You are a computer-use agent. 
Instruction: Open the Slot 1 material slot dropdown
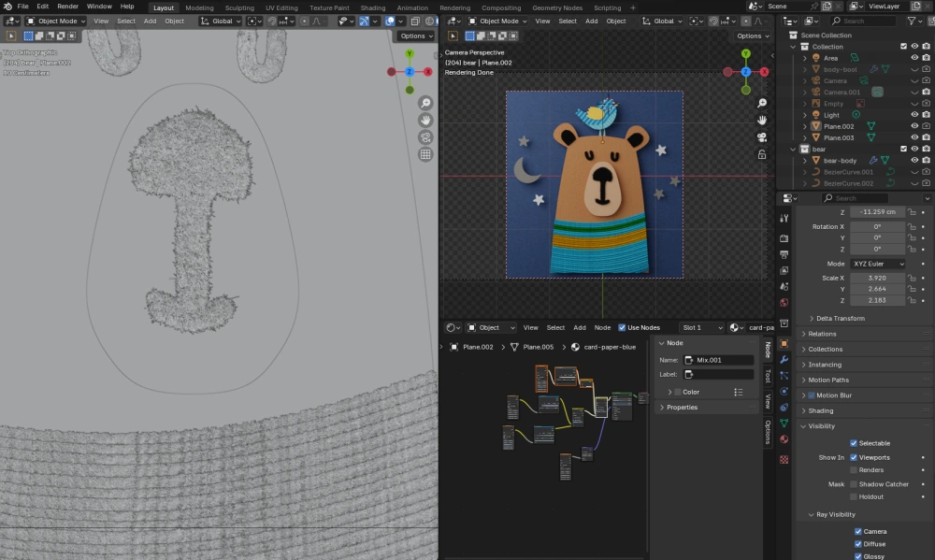(701, 327)
